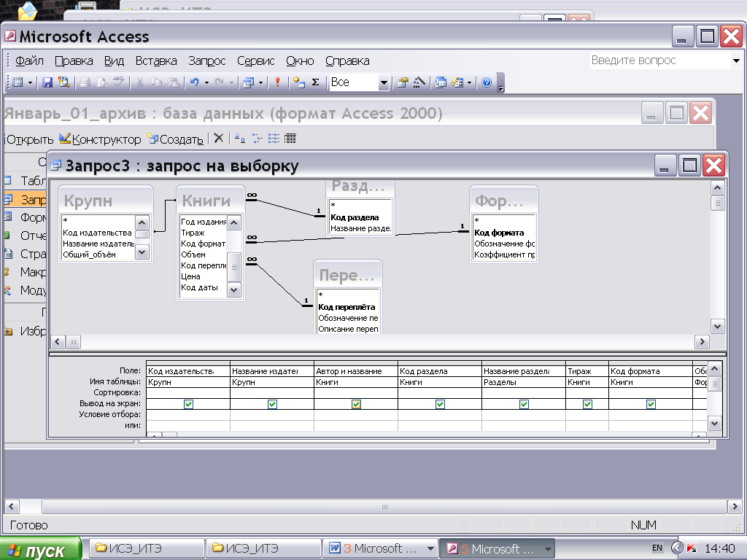This screenshot has height=560, width=747.
Task: Open the Top Values 'Все' combo box
Action: tap(359, 82)
